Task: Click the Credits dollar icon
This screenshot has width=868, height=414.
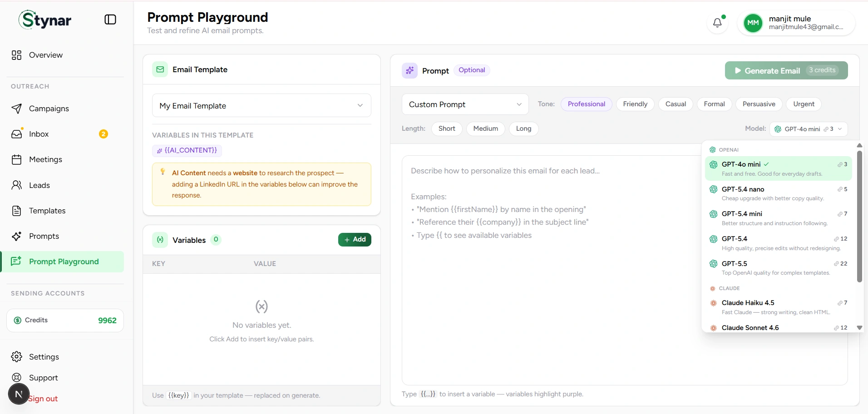Action: 18,320
